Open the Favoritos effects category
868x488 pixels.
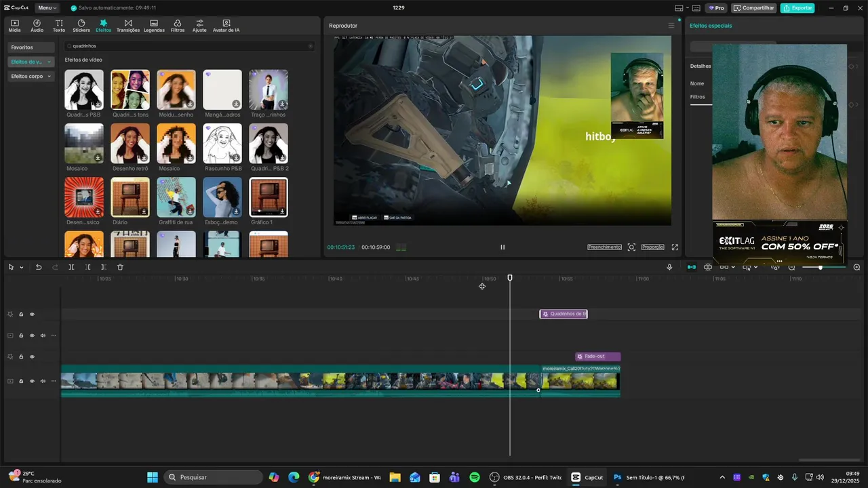(31, 47)
